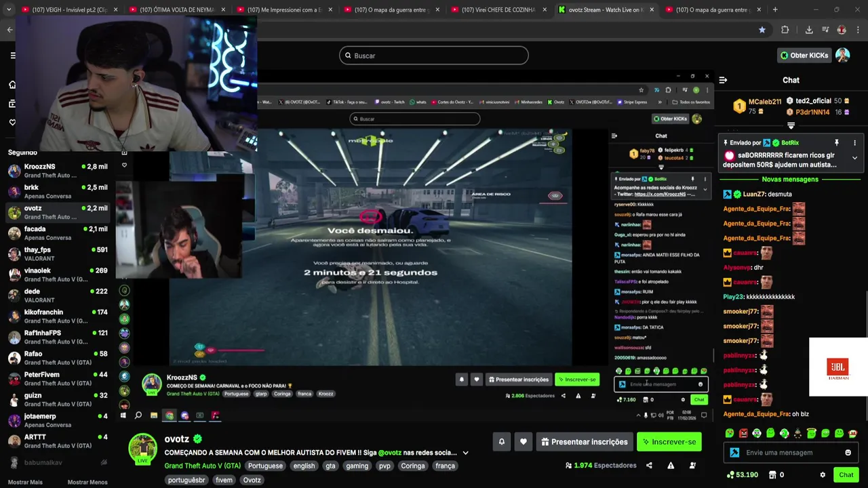This screenshot has height=488, width=868.
Task: Focus the Envie uma mensagem chat field
Action: (791, 453)
